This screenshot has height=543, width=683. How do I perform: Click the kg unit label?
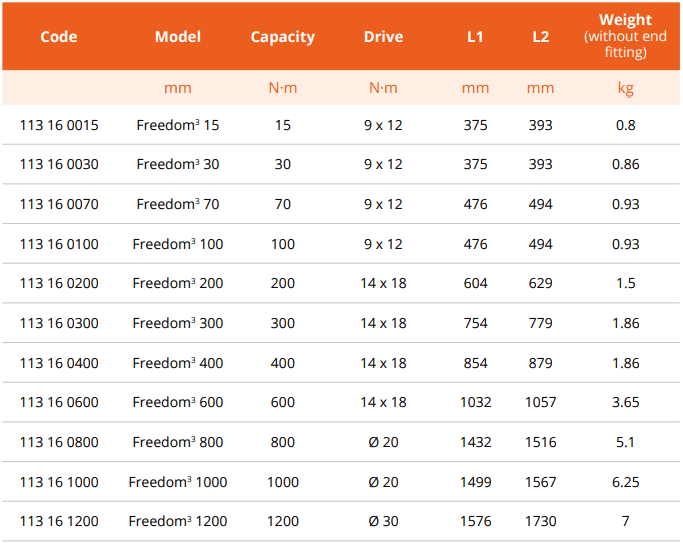pos(625,88)
